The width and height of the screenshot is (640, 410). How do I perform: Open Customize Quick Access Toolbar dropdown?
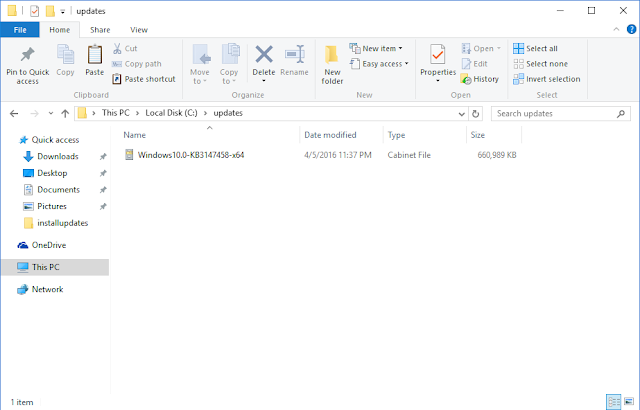click(62, 11)
